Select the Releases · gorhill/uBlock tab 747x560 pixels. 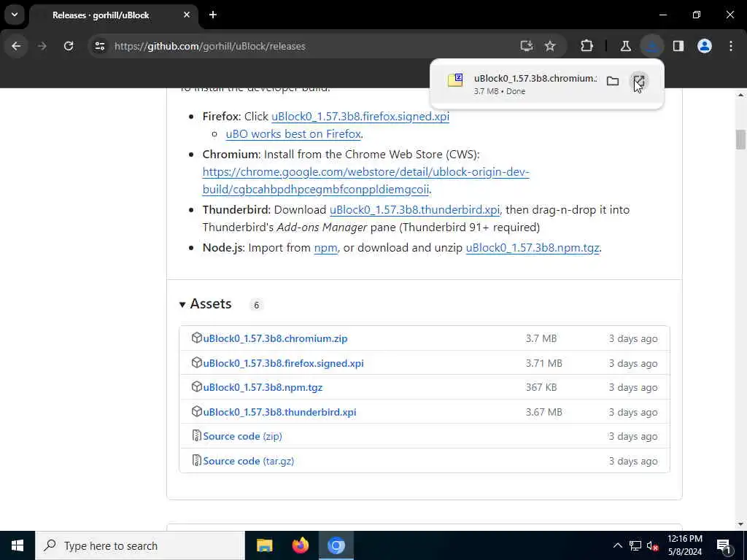click(x=113, y=15)
